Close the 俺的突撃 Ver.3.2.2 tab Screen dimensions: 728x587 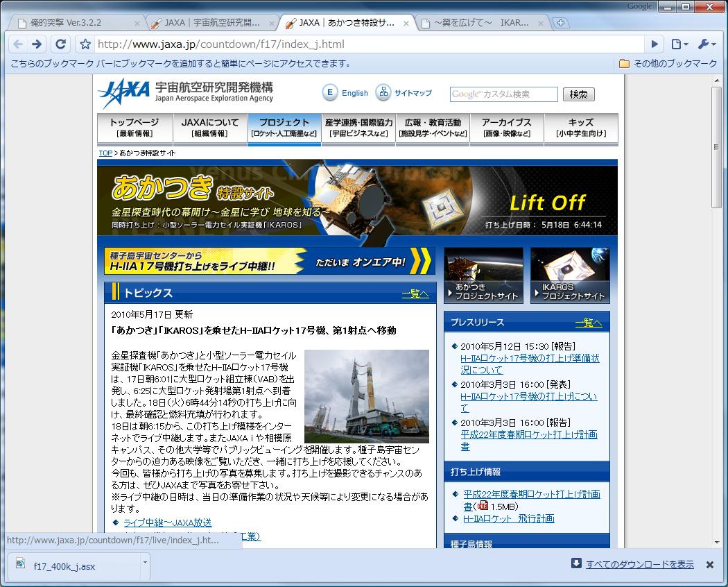(137, 23)
